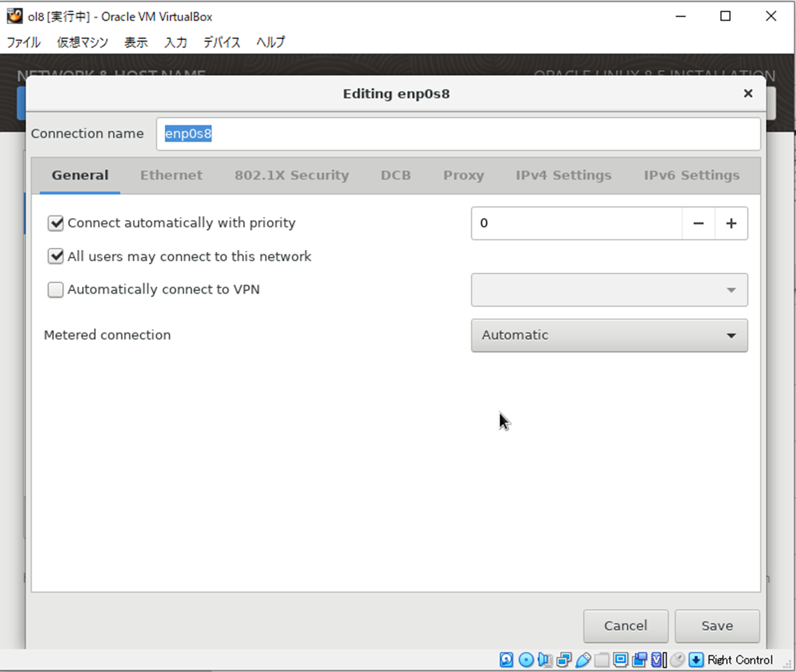
Task: Click the VirtualBox icon in the title bar
Action: click(15, 16)
